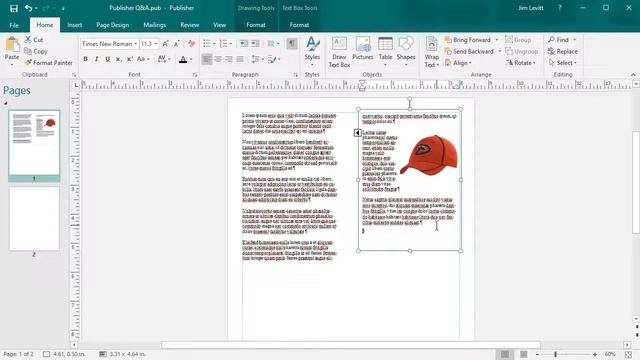640x360 pixels.
Task: Click the ruler tab selector
Action: 76,85
